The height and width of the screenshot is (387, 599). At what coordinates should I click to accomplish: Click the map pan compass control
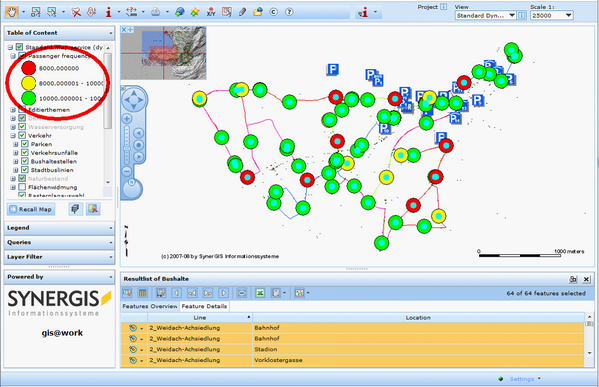(133, 100)
